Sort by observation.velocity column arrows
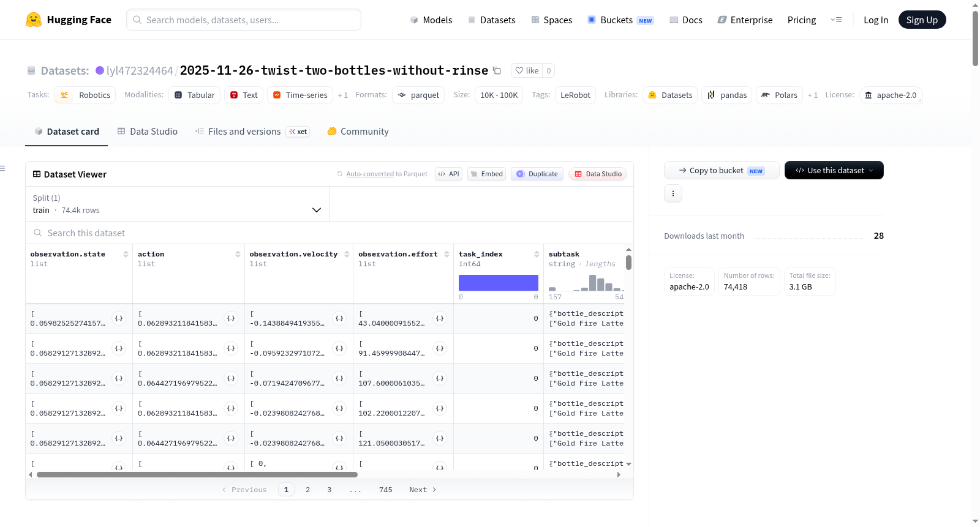The image size is (980, 527). click(x=347, y=254)
